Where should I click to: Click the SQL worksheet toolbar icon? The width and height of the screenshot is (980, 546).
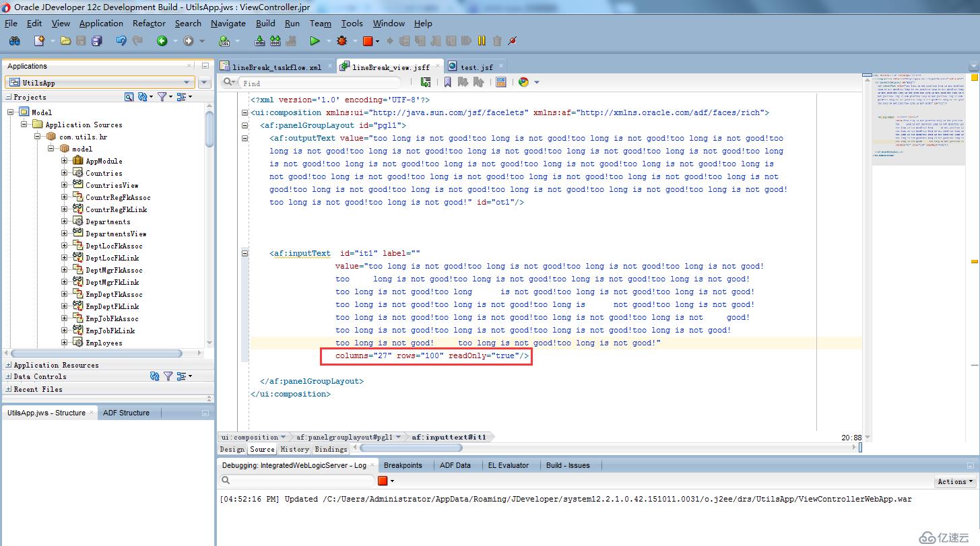[x=224, y=41]
